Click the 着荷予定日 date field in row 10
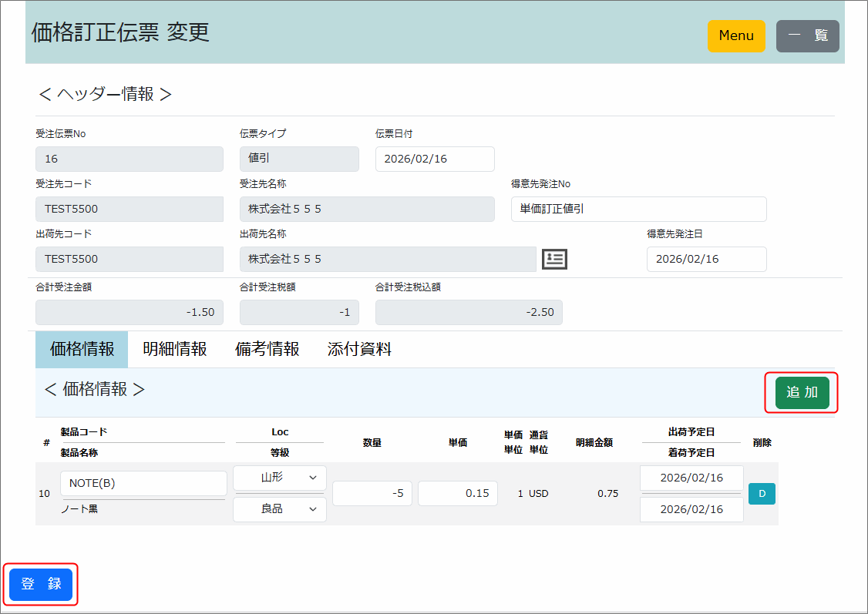Screen dimensions: 868x614 [691, 509]
